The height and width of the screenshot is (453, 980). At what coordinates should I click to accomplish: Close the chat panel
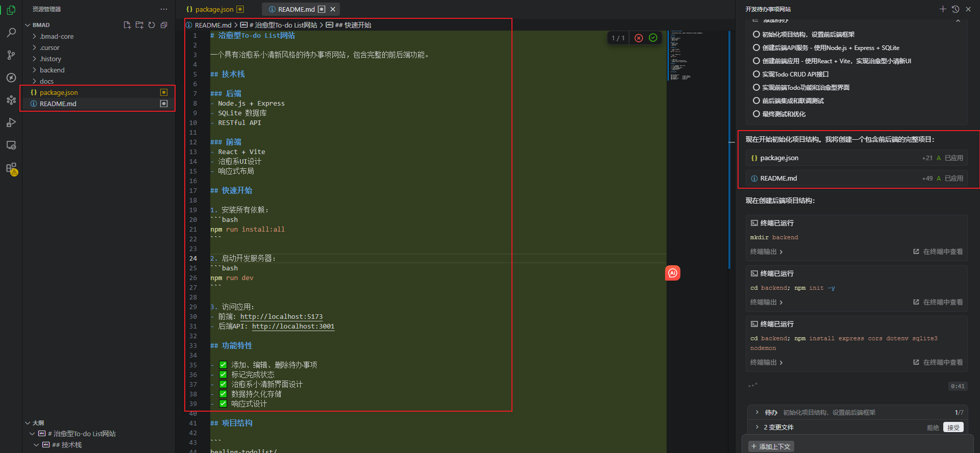pos(968,9)
